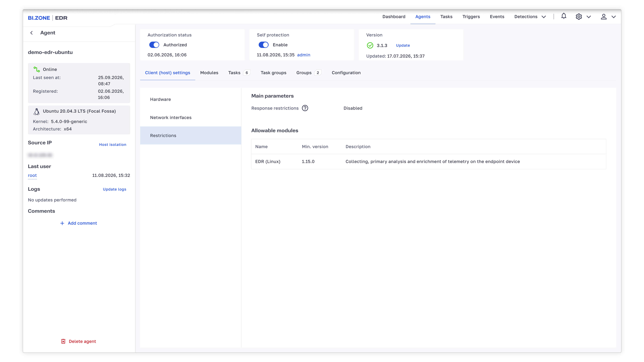Screen dimensions: 644x362
Task: Click the Response restrictions help icon
Action: click(x=305, y=108)
